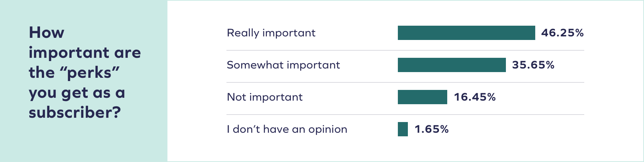
Task: Click divider line below Really important row
Action: pos(405,50)
